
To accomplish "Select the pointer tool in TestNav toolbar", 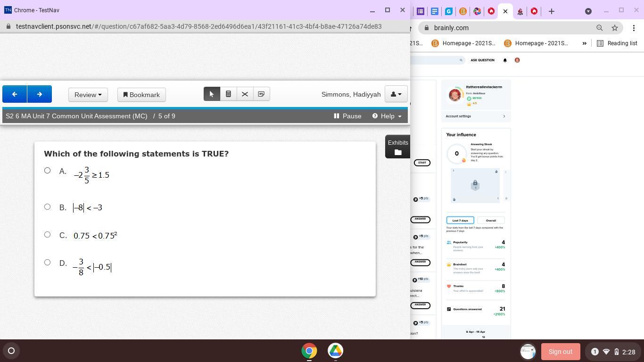I will coord(212,94).
